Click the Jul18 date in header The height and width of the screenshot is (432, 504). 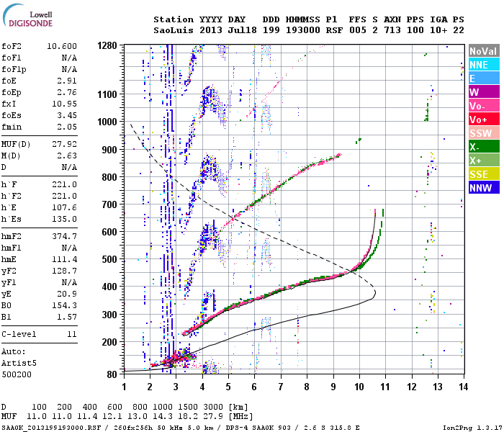coord(243,30)
